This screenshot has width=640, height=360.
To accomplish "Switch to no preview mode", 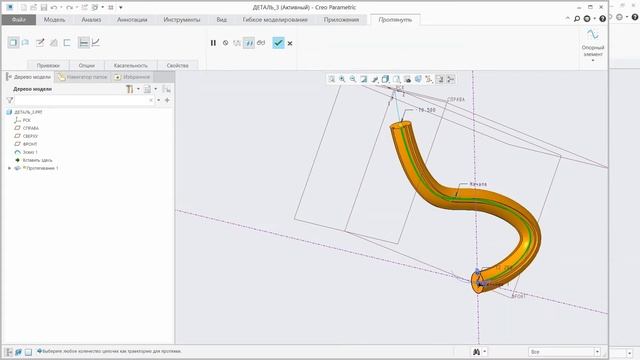I will (x=225, y=43).
